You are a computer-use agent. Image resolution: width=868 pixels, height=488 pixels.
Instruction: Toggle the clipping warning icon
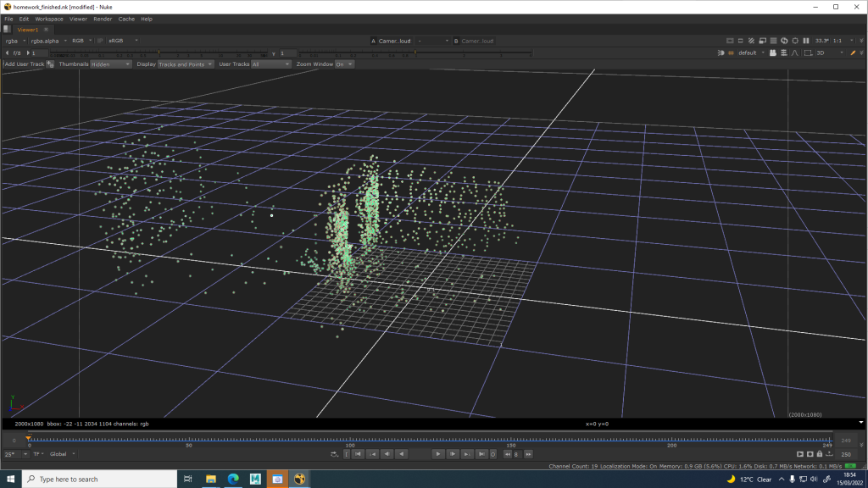point(730,41)
